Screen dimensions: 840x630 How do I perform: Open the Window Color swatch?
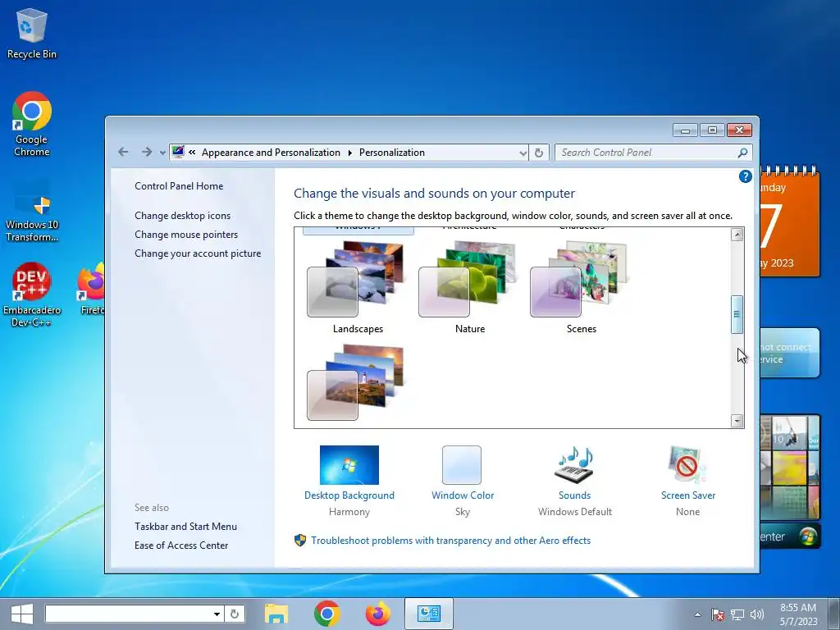pyautogui.click(x=462, y=465)
